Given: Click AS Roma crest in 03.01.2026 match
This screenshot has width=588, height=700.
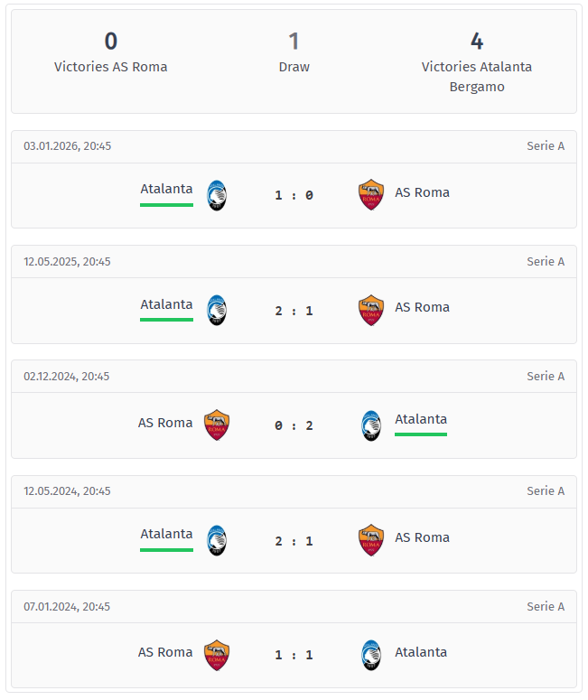Looking at the screenshot, I should coord(370,195).
